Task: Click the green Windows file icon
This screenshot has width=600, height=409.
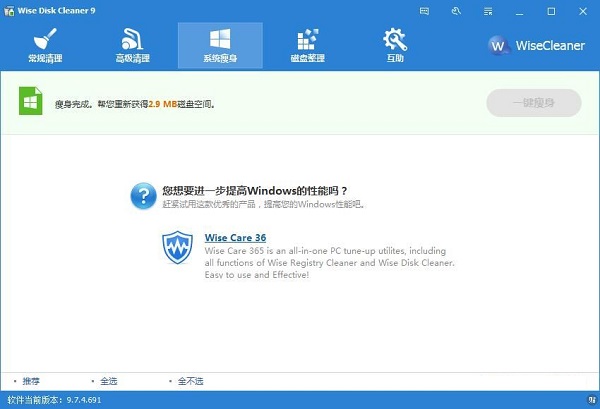Action: (x=31, y=101)
